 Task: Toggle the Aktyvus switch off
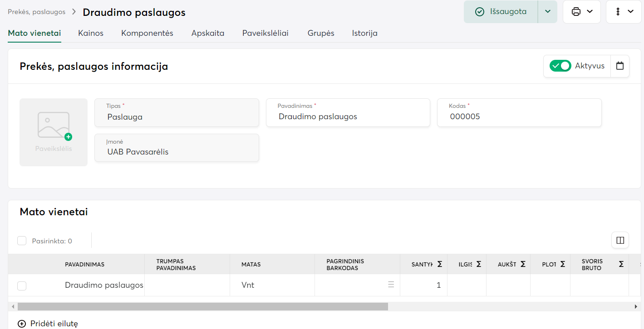click(560, 66)
